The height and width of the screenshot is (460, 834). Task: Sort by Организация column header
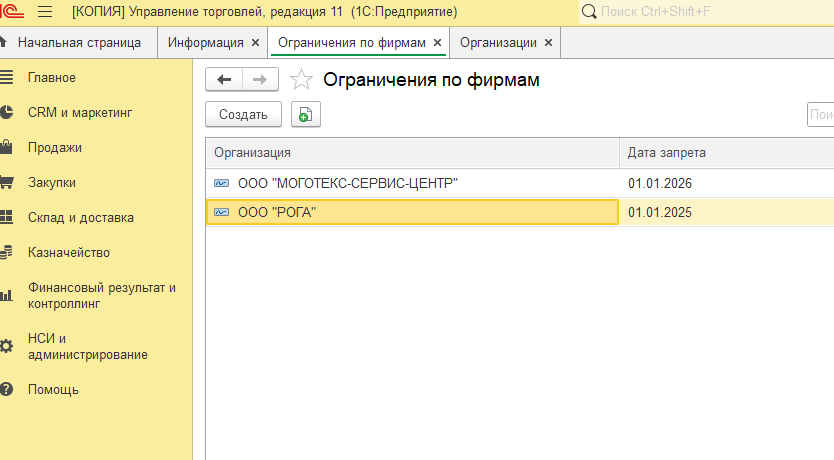tap(412, 153)
